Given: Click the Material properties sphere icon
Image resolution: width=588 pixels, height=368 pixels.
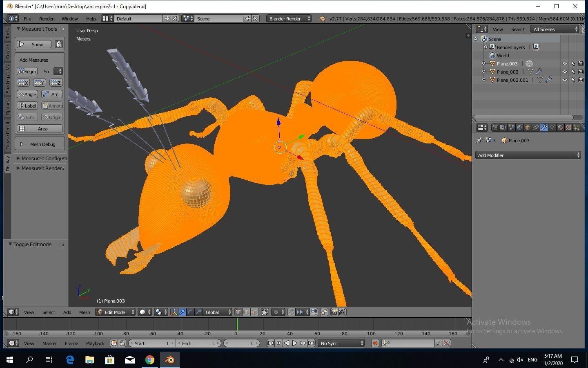Looking at the screenshot, I should tap(560, 128).
